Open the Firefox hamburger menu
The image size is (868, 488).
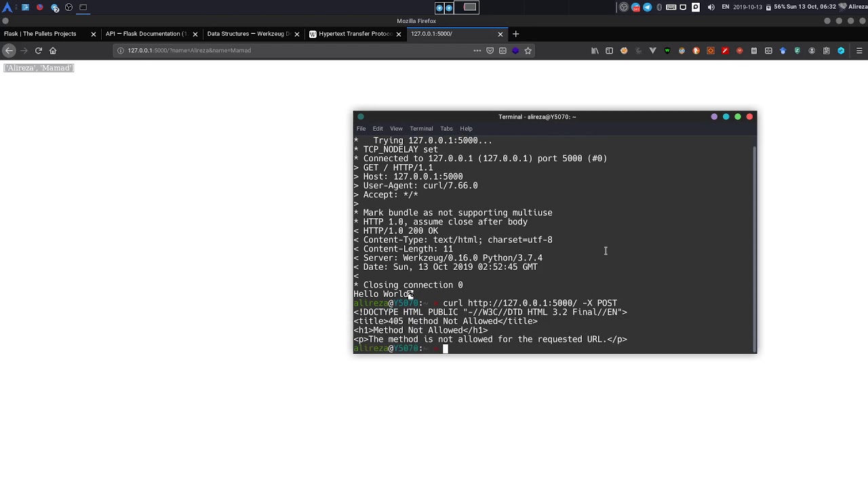click(x=859, y=50)
